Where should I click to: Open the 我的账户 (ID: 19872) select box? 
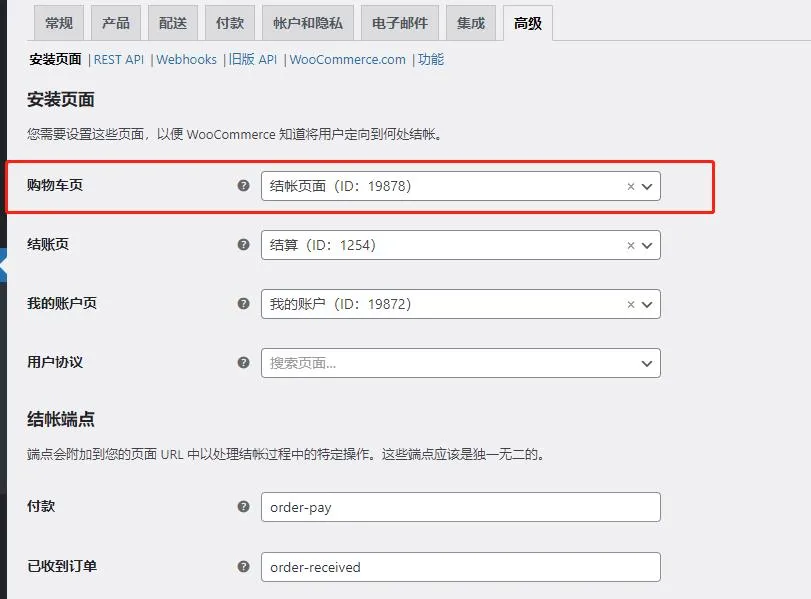(x=461, y=304)
